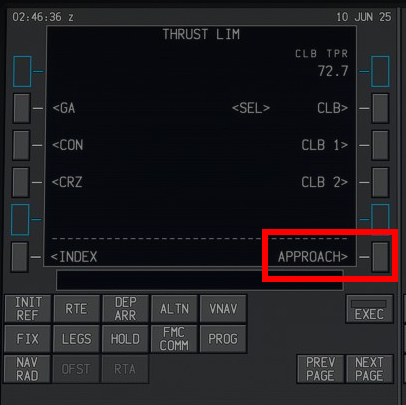Open the RTE route page
The height and width of the screenshot is (405, 406).
76,309
